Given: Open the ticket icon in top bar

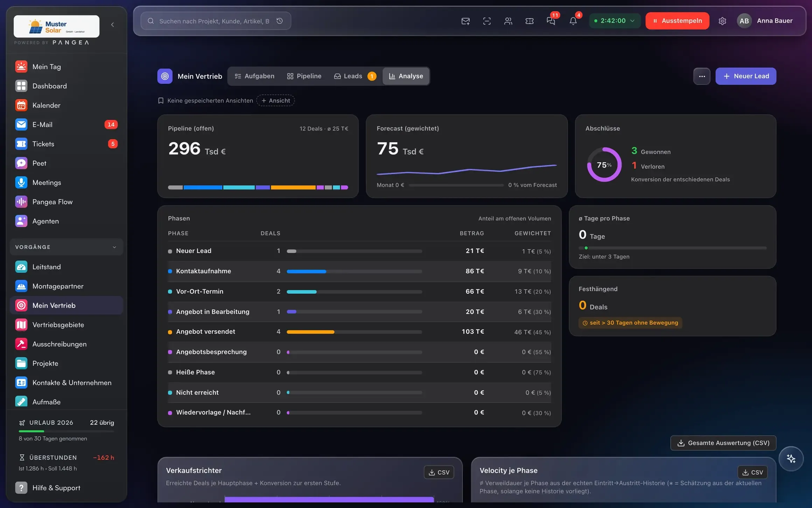Looking at the screenshot, I should (x=530, y=21).
